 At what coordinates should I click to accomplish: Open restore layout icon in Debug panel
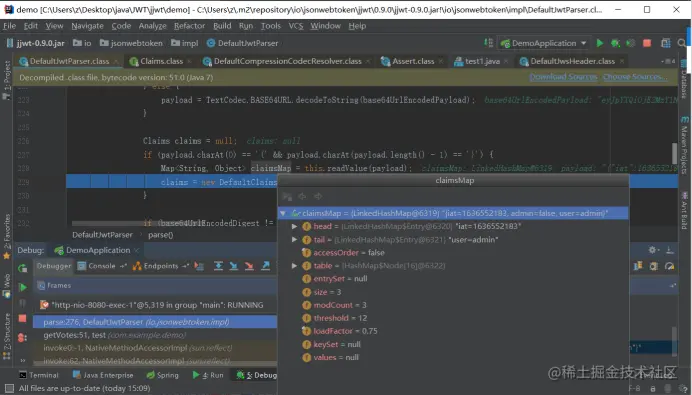[x=638, y=266]
